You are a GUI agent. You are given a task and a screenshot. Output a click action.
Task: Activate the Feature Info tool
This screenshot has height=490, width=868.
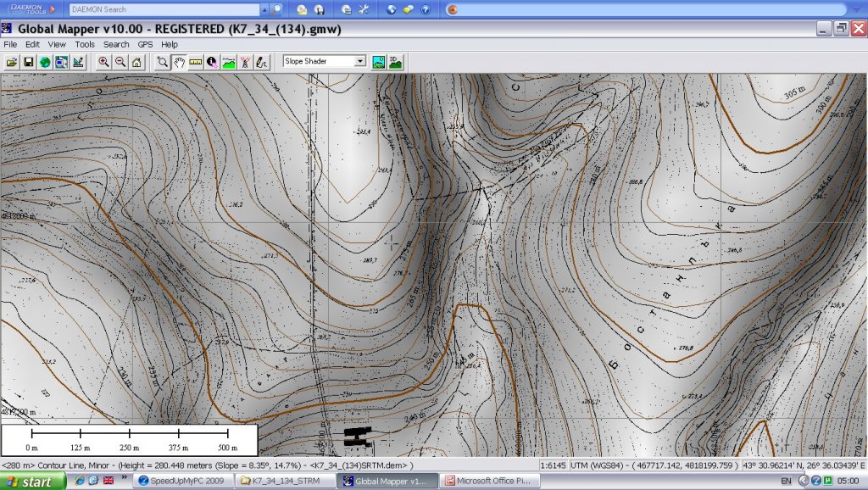211,62
